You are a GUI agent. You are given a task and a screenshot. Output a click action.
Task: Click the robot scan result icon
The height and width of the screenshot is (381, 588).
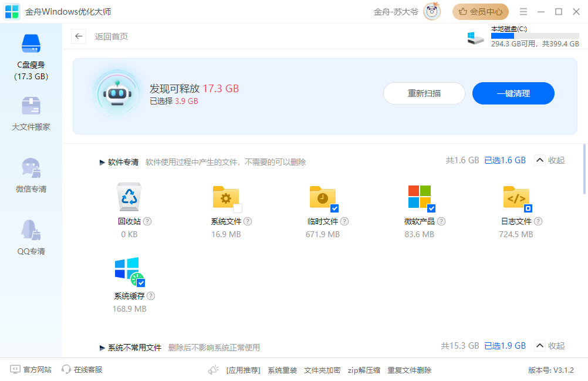117,95
